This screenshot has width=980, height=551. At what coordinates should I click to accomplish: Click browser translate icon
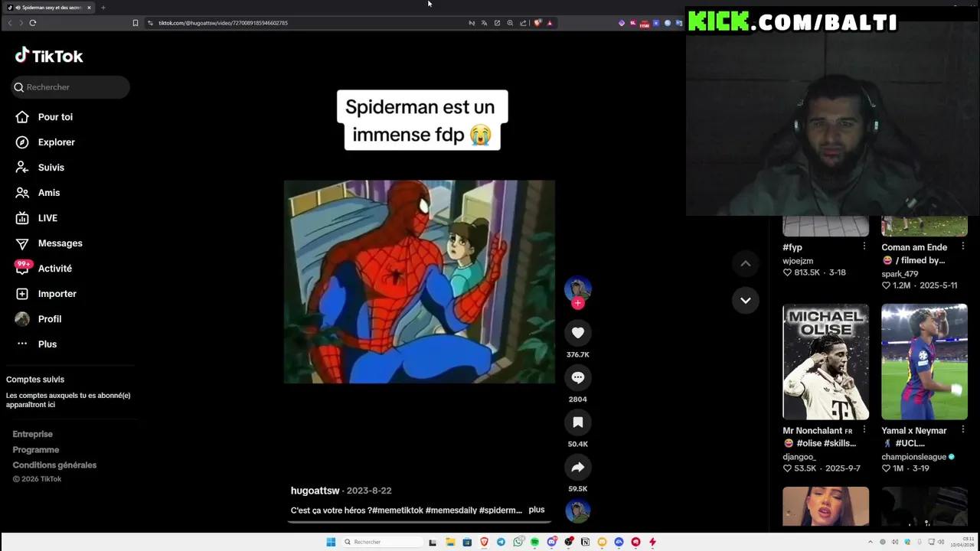[484, 23]
